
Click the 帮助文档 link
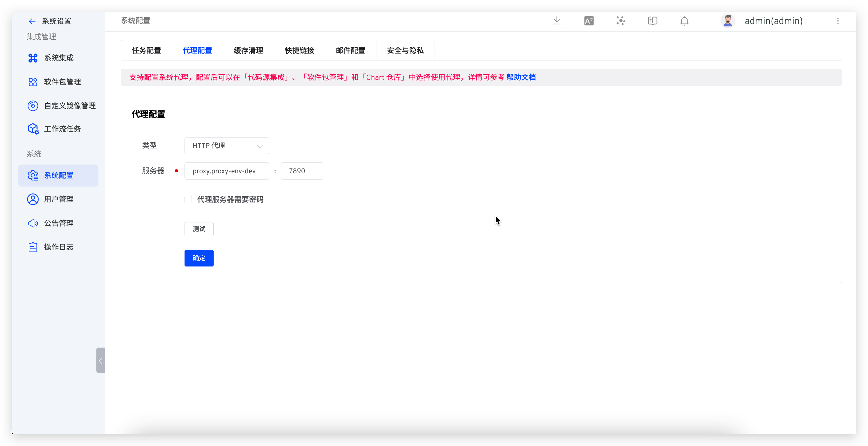(521, 77)
